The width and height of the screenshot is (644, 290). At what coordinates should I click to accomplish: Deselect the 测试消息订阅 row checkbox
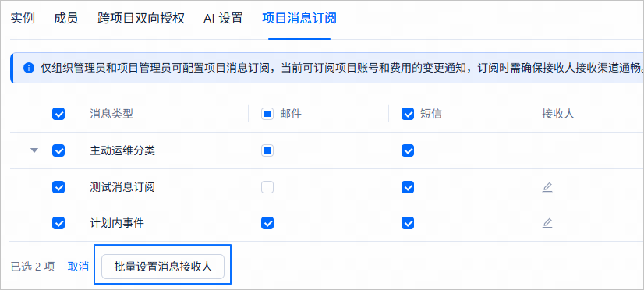pyautogui.click(x=58, y=187)
